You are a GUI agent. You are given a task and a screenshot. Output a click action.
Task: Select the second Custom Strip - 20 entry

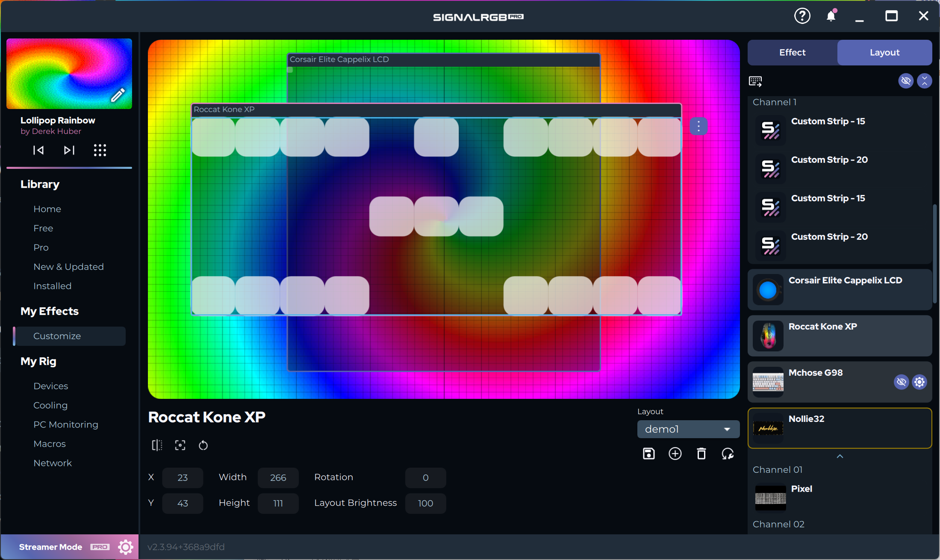pos(840,245)
